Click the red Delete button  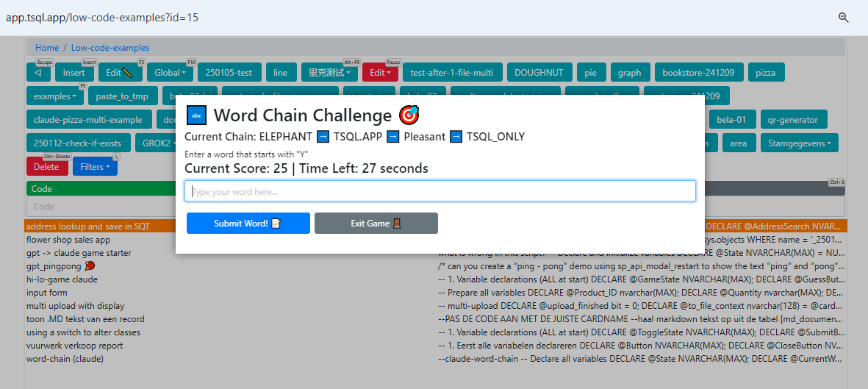(x=46, y=166)
